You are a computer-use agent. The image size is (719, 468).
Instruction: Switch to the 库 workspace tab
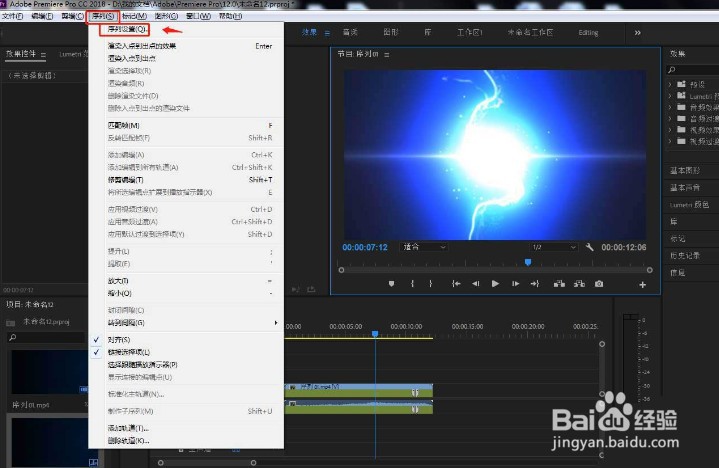pos(427,32)
